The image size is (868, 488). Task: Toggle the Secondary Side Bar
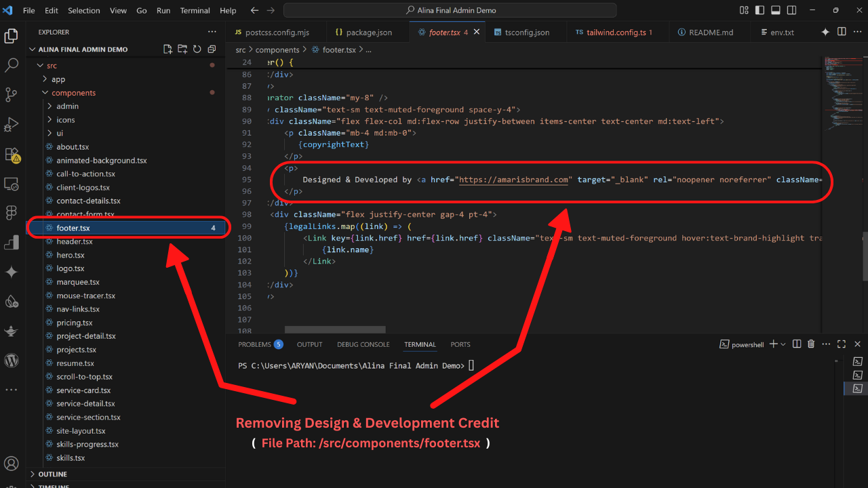click(791, 9)
